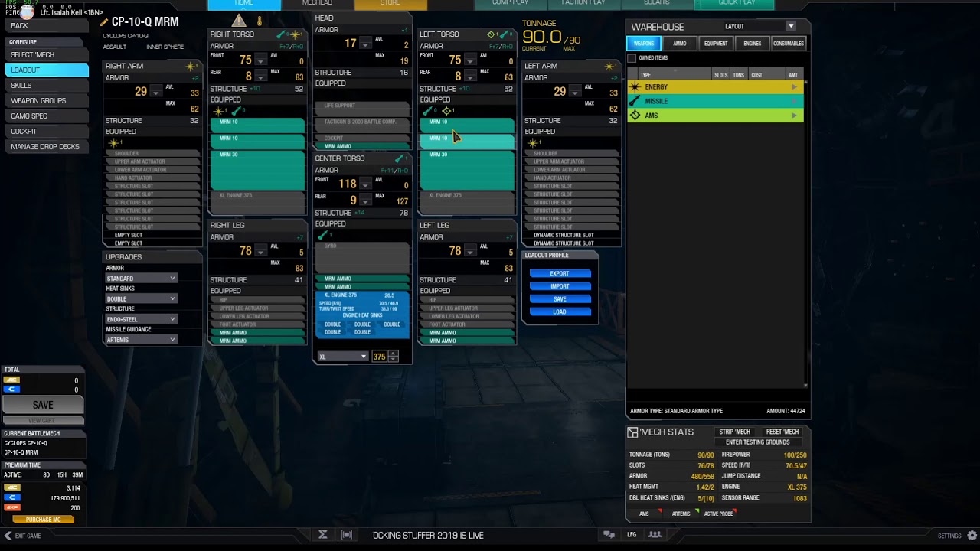The width and height of the screenshot is (980, 551).
Task: Switch to the Weapons warehouse tab
Action: (644, 44)
